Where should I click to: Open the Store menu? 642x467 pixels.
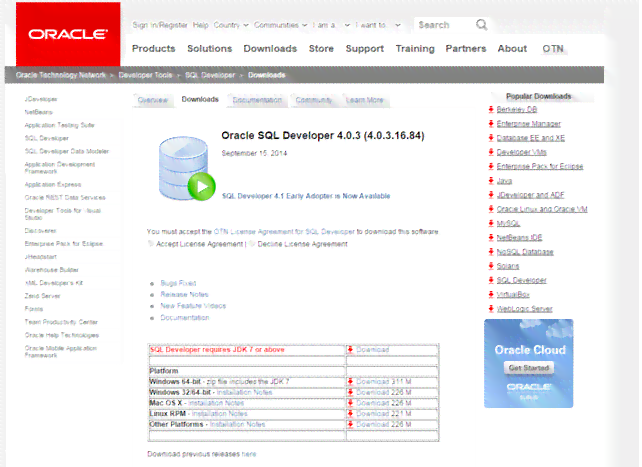[321, 49]
